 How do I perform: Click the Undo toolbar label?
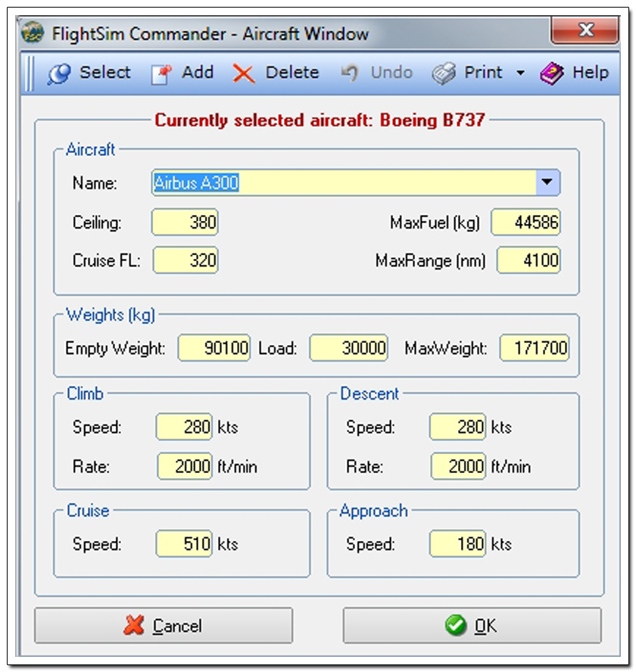pyautogui.click(x=391, y=73)
